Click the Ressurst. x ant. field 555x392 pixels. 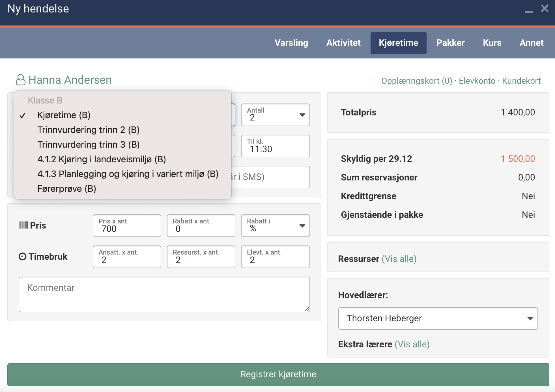(x=201, y=257)
